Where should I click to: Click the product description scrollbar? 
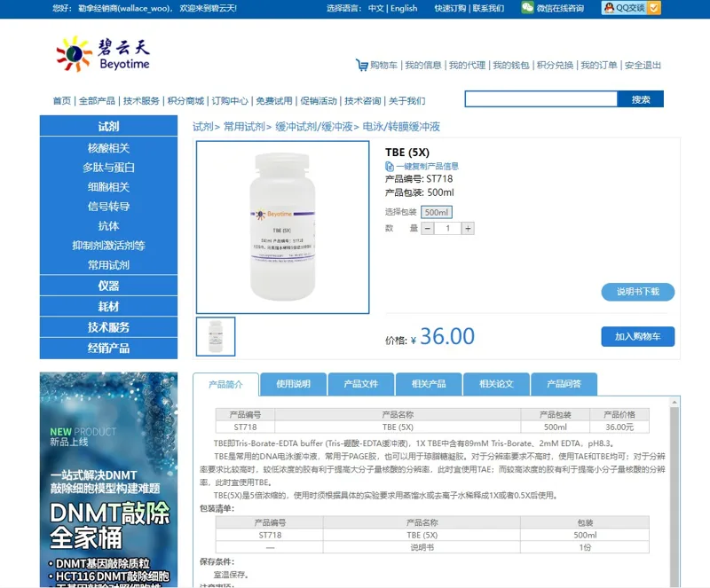(x=674, y=496)
